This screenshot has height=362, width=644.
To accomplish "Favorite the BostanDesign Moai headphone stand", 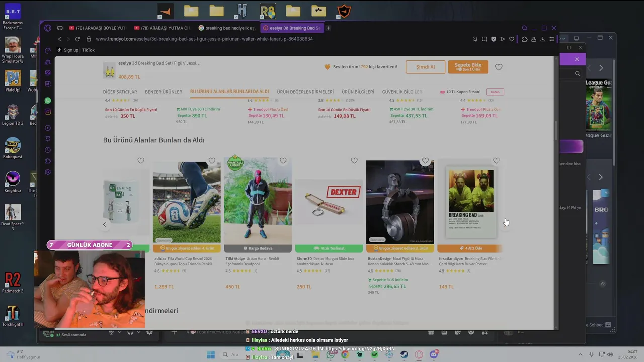I will [425, 161].
